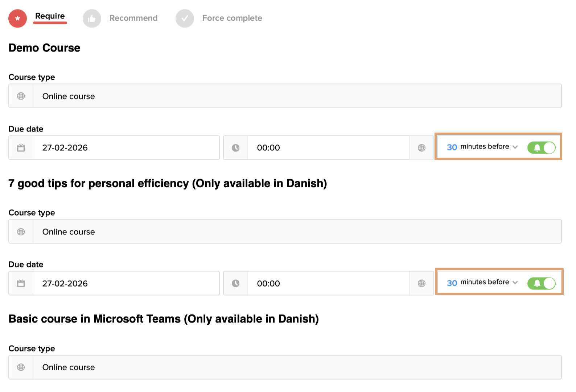The width and height of the screenshot is (576, 392).
Task: Click the Force complete checkmark icon
Action: 185,18
